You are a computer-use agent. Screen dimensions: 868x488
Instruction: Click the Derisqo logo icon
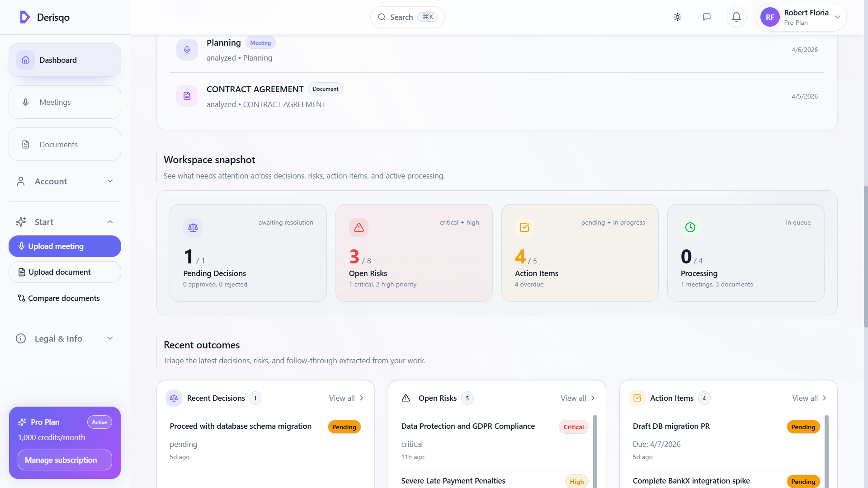pos(25,17)
